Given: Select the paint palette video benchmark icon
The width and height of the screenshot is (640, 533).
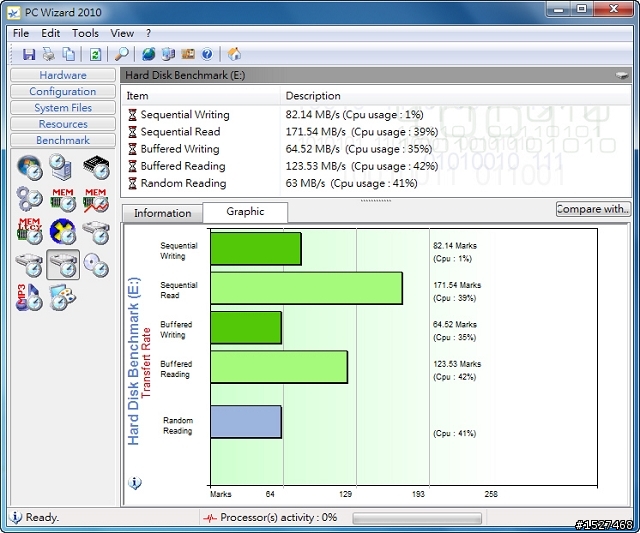Looking at the screenshot, I should [x=62, y=297].
